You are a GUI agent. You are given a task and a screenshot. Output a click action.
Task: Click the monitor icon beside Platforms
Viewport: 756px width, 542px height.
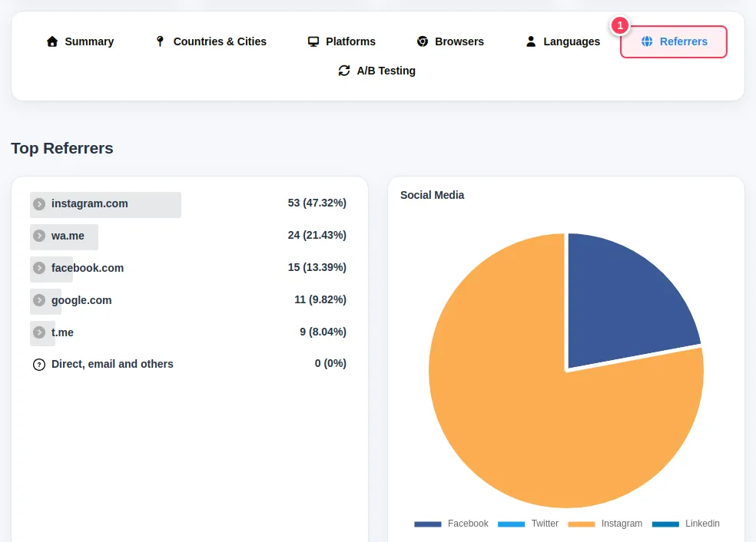pos(313,41)
